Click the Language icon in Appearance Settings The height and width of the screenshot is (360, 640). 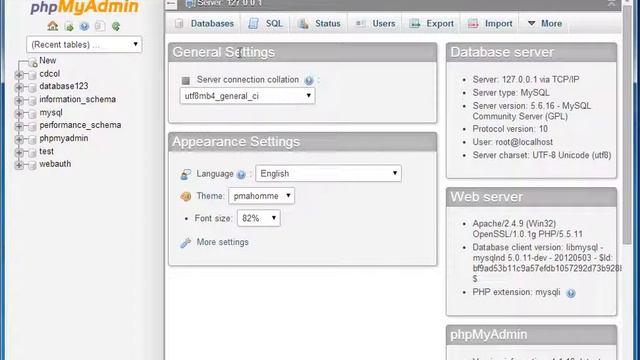click(x=186, y=174)
